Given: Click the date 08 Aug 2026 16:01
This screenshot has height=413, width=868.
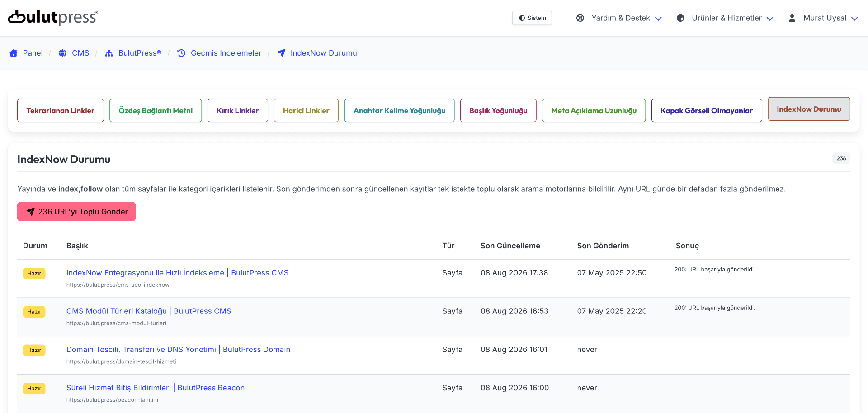Looking at the screenshot, I should tap(514, 350).
